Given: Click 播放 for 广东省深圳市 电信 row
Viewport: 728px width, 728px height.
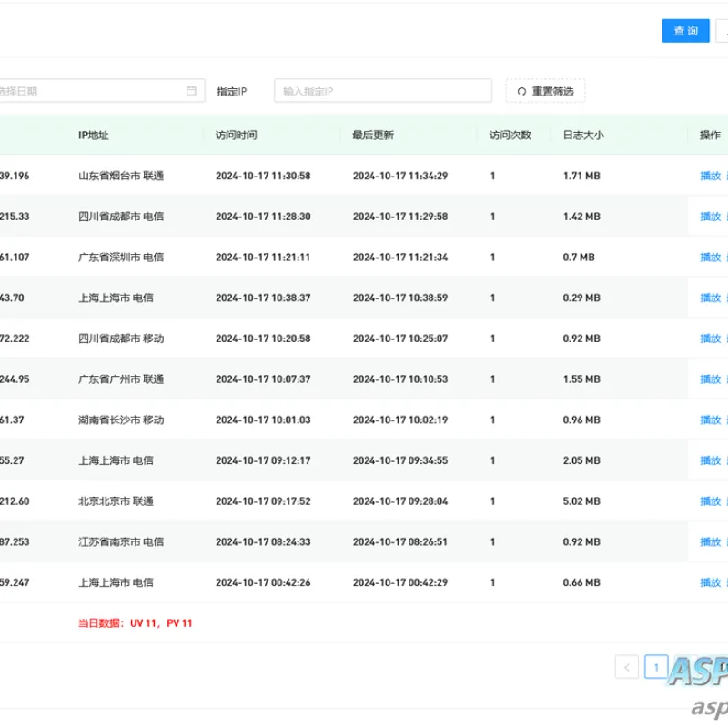Looking at the screenshot, I should click(x=710, y=258).
